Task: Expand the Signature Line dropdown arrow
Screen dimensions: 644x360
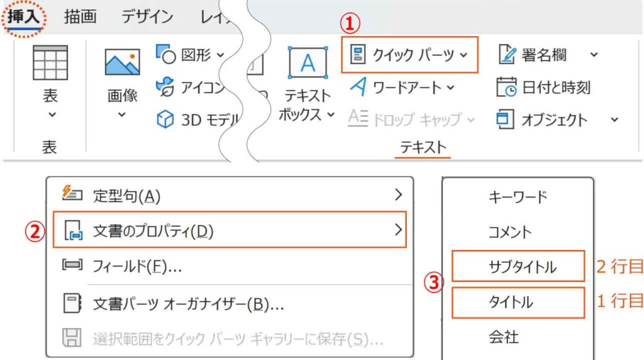Action: [594, 55]
